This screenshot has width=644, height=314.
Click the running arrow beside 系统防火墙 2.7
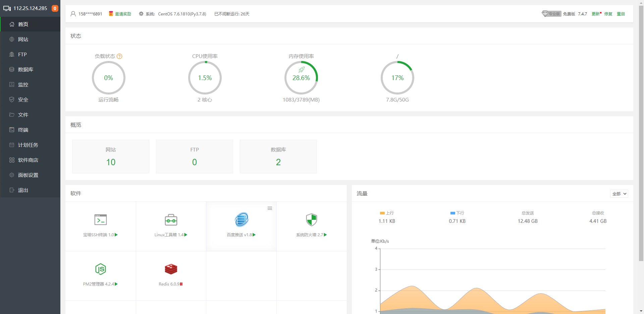[x=325, y=235]
